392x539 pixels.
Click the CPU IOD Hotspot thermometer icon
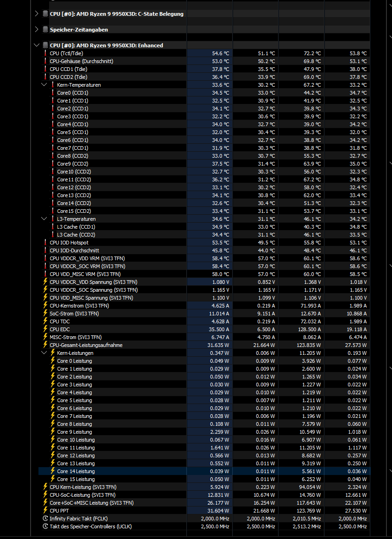pyautogui.click(x=45, y=242)
